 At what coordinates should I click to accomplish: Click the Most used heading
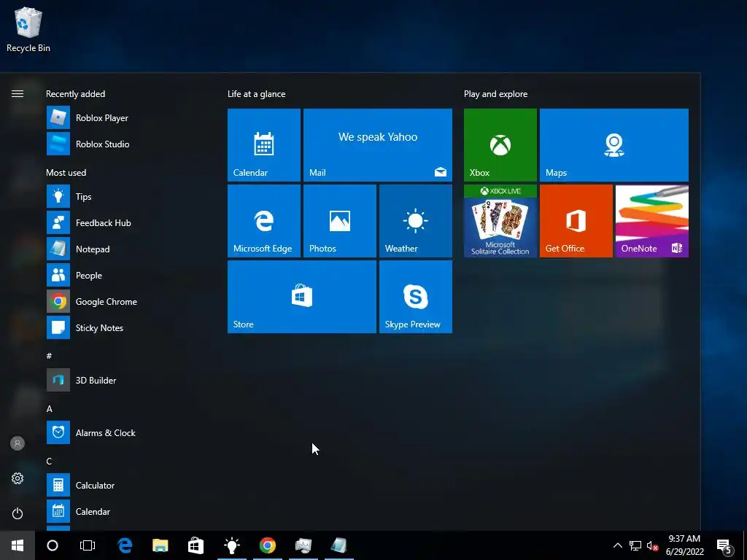66,172
